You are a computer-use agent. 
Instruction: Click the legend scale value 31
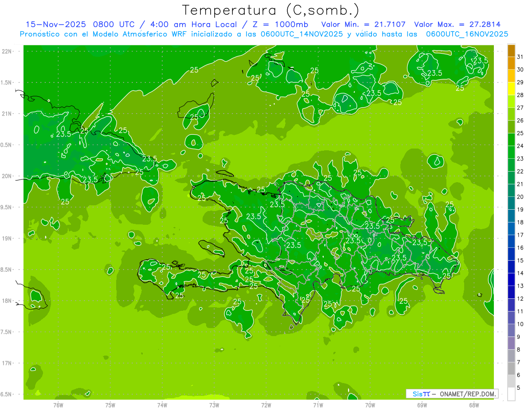click(520, 57)
